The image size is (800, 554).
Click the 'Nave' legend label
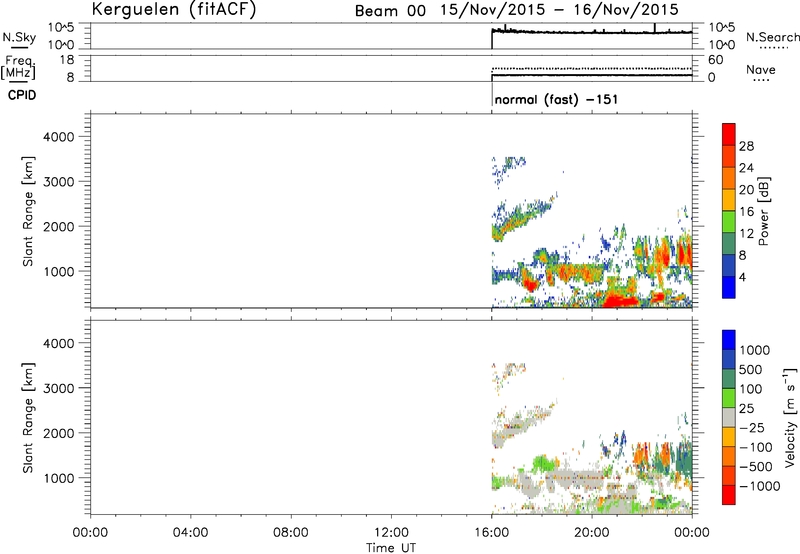[761, 69]
